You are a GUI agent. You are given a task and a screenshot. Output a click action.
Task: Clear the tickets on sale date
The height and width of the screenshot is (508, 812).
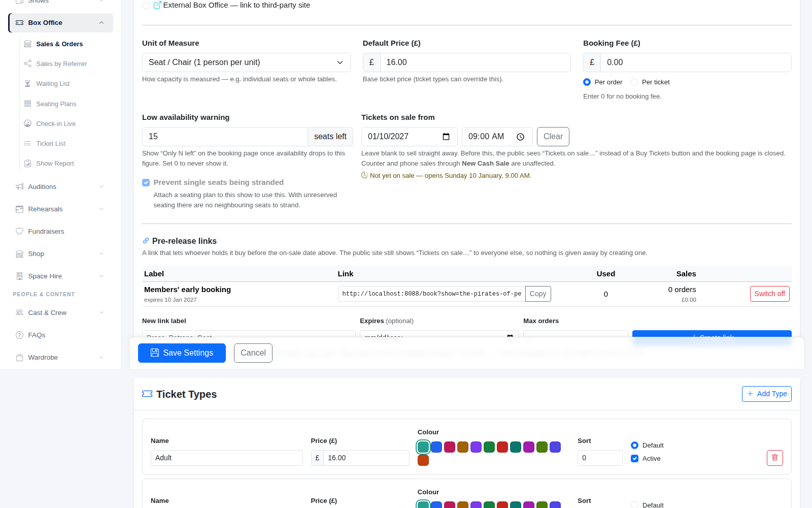(553, 137)
